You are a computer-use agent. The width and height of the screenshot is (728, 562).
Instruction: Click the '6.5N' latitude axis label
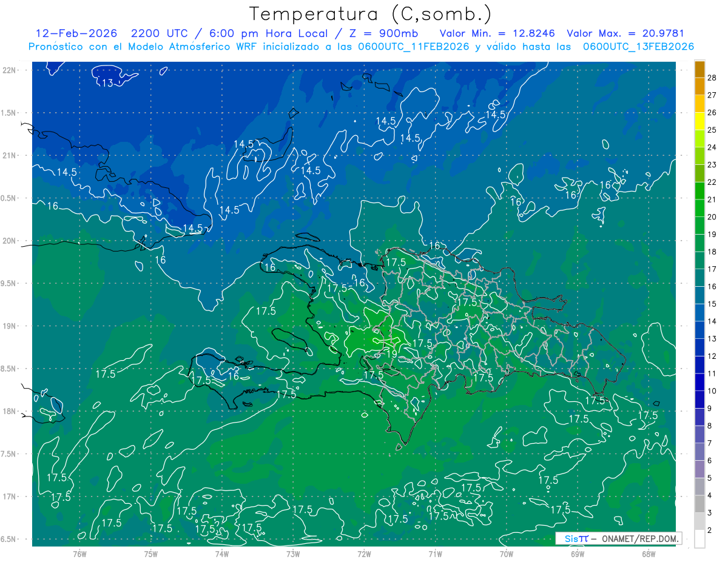pos(8,540)
